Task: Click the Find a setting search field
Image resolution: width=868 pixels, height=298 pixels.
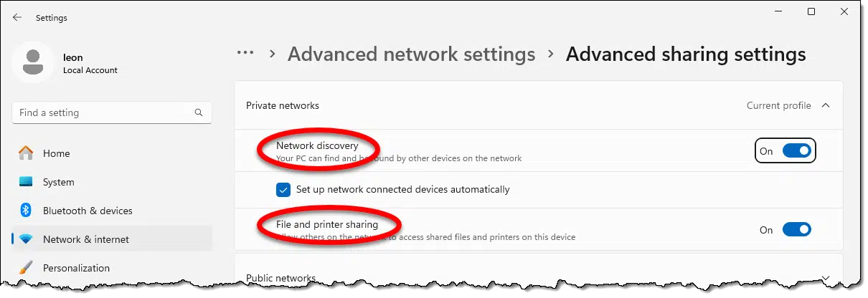Action: tap(111, 112)
